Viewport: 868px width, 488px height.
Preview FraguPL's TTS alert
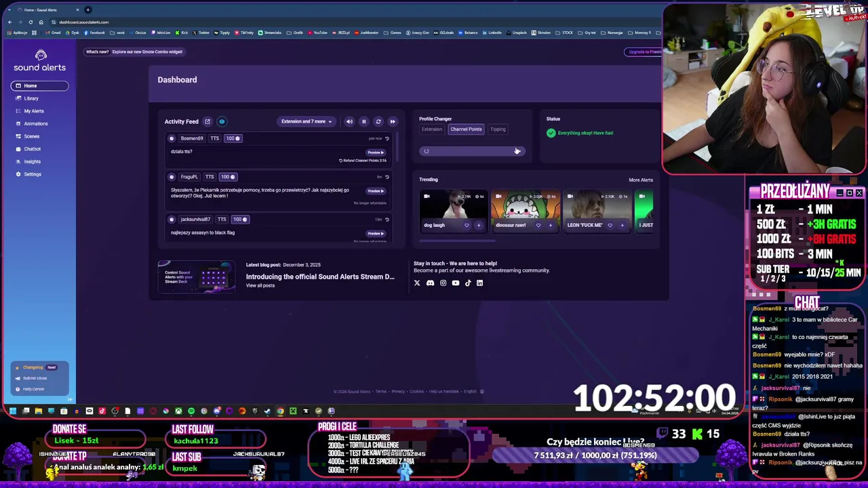(x=376, y=191)
